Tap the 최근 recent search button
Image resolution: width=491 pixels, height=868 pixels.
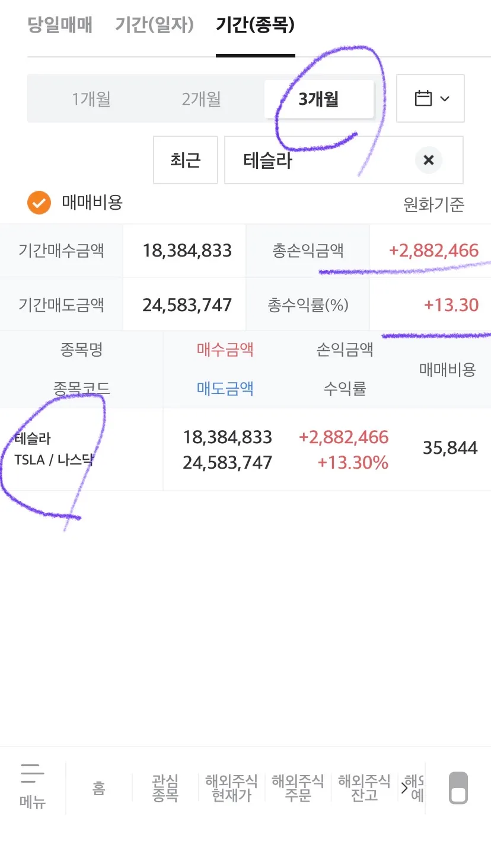pyautogui.click(x=186, y=160)
